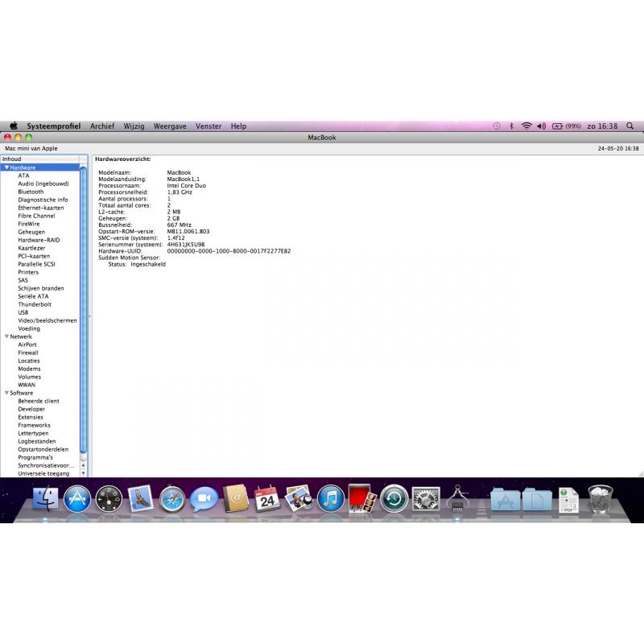Select Diagnostische info item

pyautogui.click(x=43, y=200)
